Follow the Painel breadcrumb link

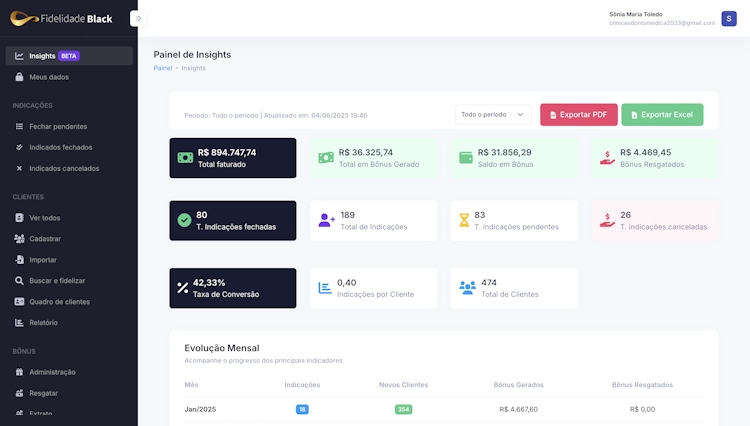[163, 68]
